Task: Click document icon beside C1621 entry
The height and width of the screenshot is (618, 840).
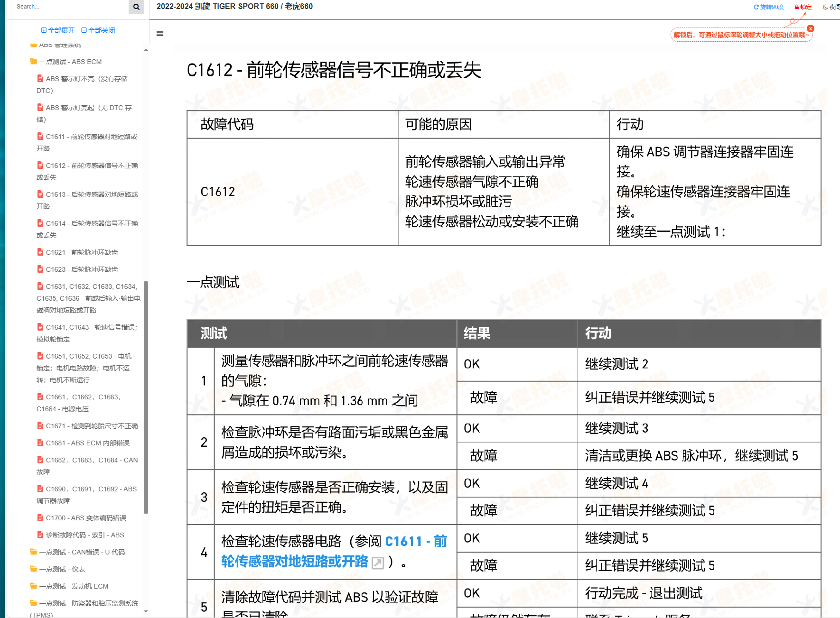Action: 40,252
